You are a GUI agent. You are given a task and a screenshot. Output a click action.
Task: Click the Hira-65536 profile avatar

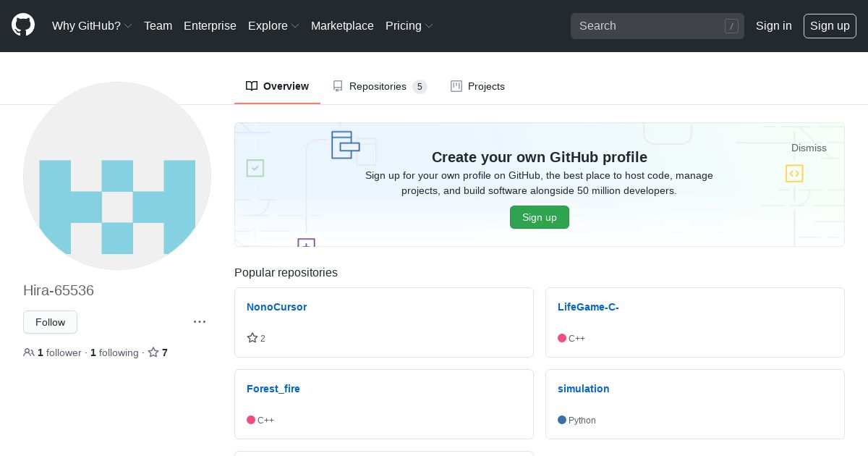117,176
